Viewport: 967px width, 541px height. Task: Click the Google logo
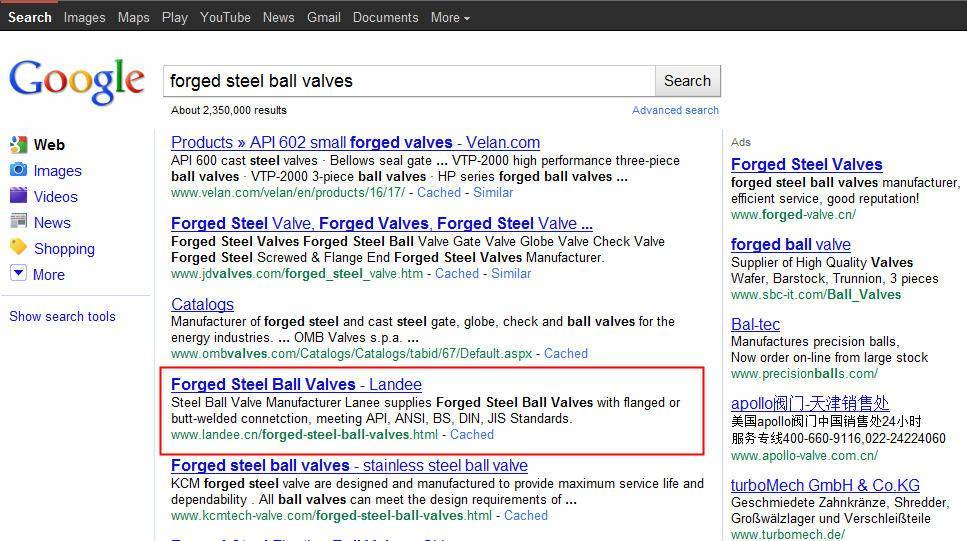[x=76, y=81]
